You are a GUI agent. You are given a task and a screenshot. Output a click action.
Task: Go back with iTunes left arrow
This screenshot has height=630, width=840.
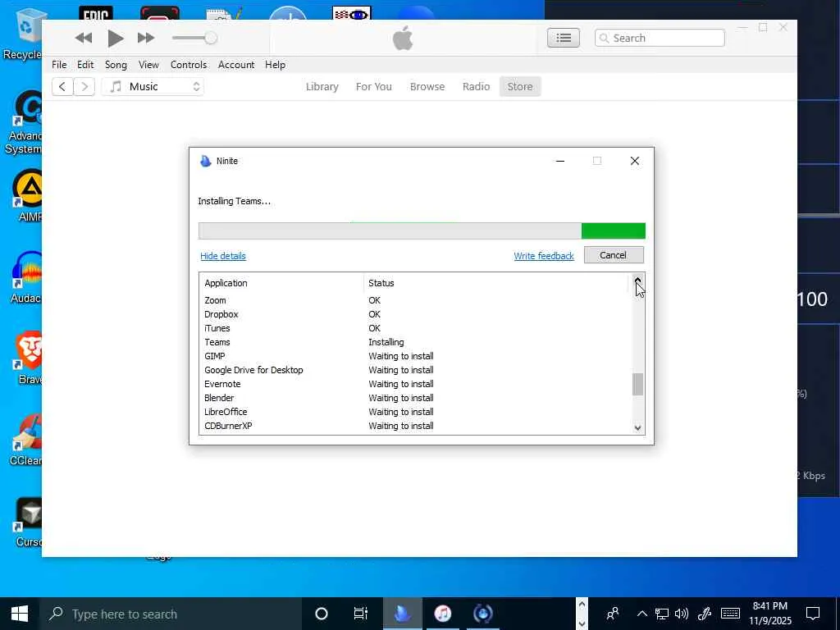62,87
